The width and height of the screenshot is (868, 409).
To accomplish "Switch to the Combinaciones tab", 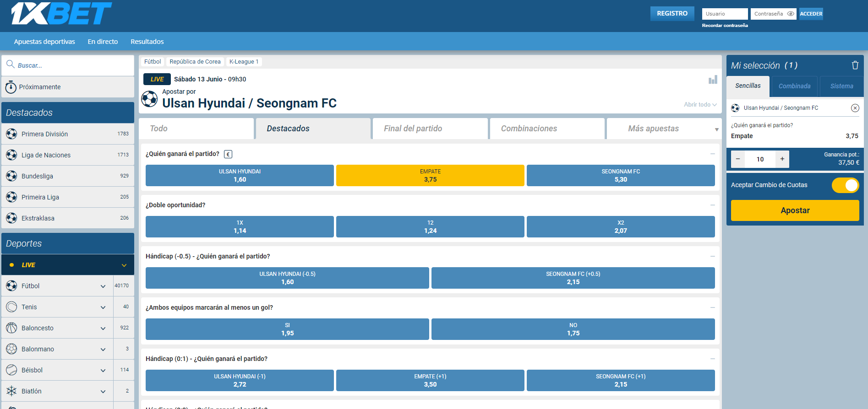I will pyautogui.click(x=547, y=129).
